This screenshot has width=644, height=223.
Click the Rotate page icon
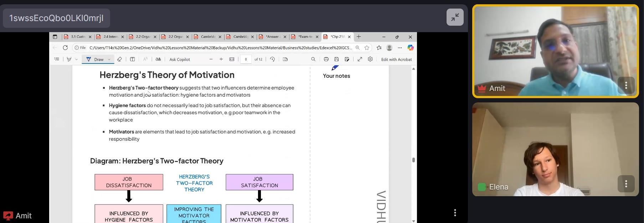pos(272,59)
